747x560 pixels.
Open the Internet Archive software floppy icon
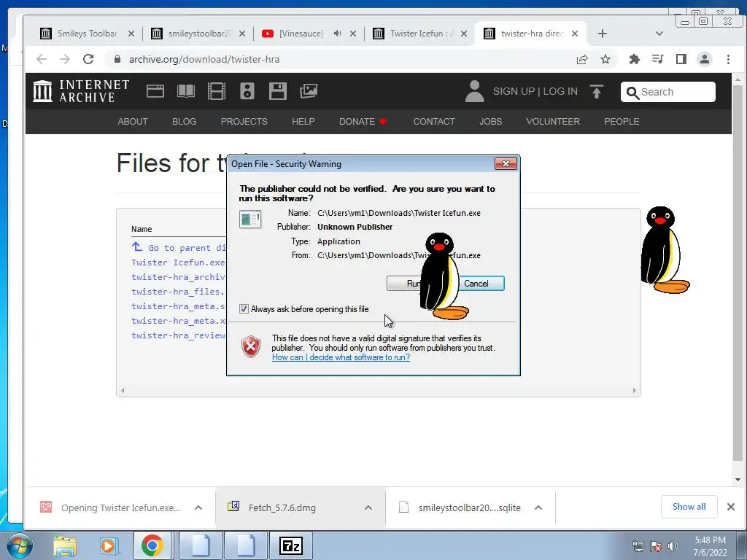coord(278,91)
